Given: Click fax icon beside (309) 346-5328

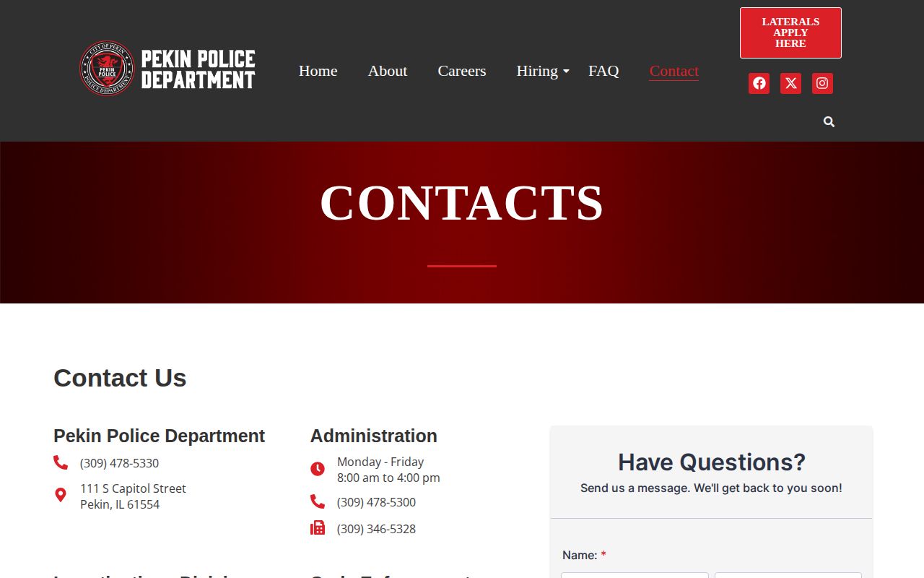Looking at the screenshot, I should (318, 528).
